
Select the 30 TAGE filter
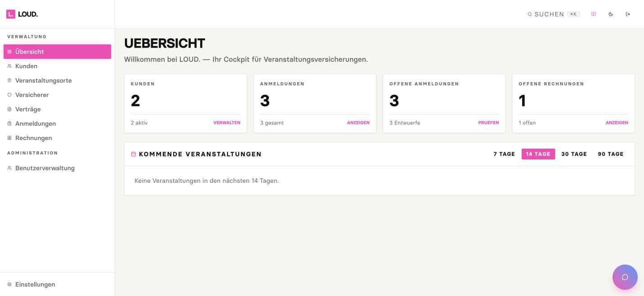574,154
